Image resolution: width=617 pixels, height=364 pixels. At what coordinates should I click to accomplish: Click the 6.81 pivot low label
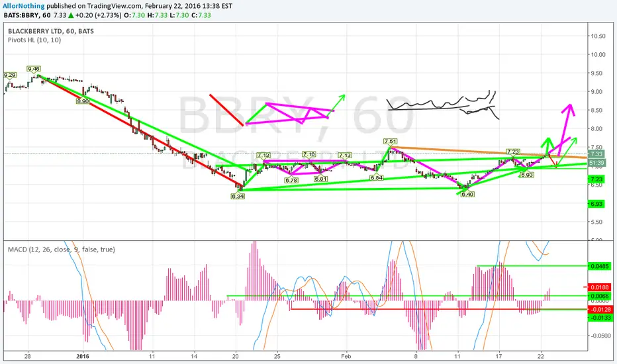320,179
